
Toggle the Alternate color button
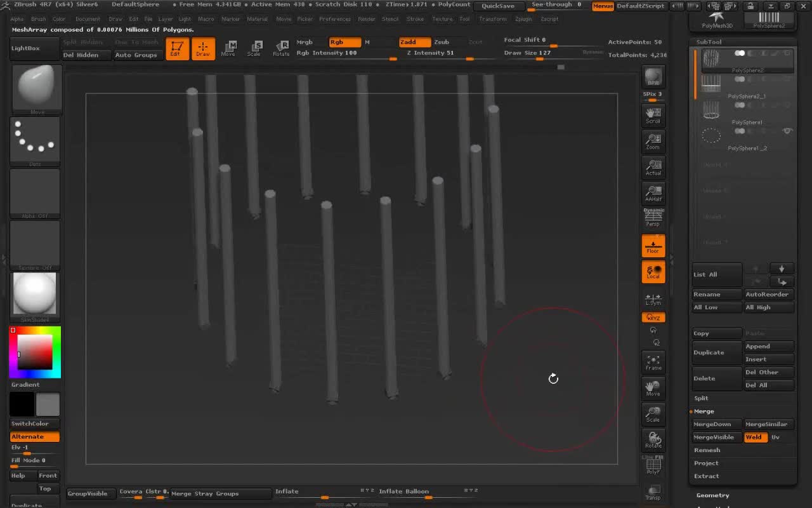point(35,437)
